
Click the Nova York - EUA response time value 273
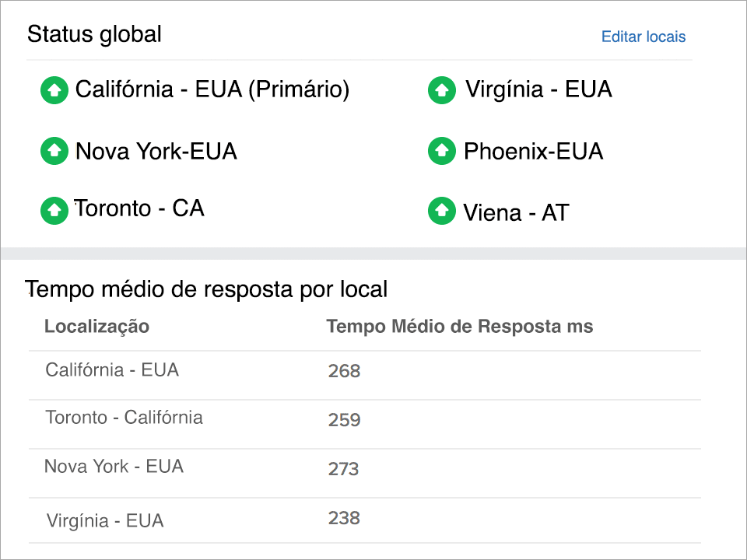click(344, 469)
